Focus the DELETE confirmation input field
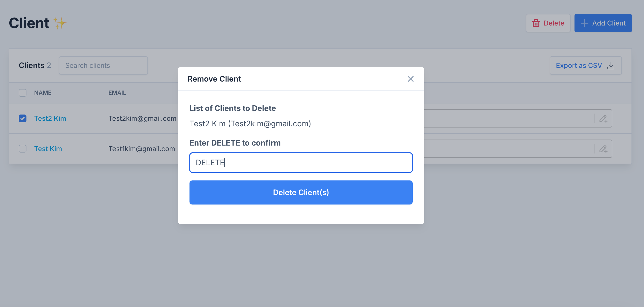Screen dimensions: 644x307 coord(301,162)
